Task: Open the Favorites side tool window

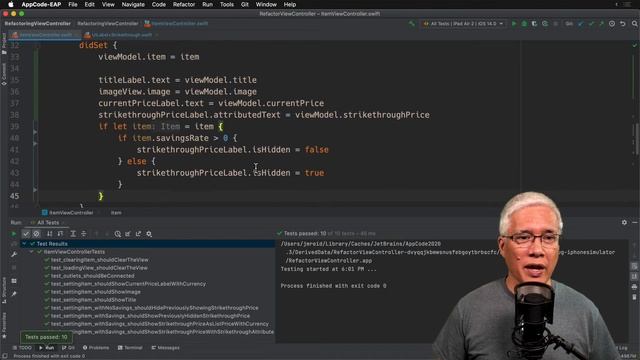Action: coord(4,325)
